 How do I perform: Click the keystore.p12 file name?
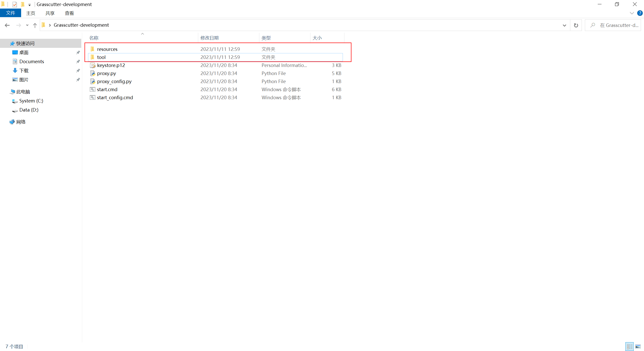[x=111, y=65]
